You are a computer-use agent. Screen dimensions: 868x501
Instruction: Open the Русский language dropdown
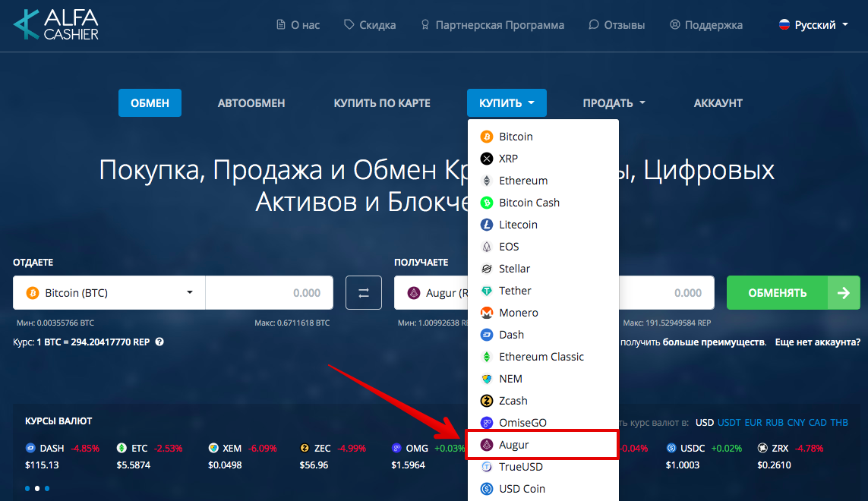pos(813,25)
